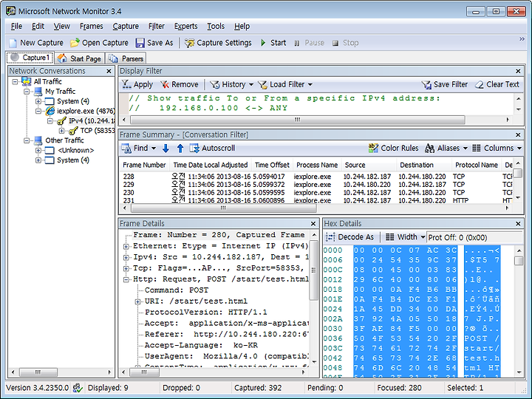
Task: Select the Capture1 tab
Action: click(x=30, y=58)
